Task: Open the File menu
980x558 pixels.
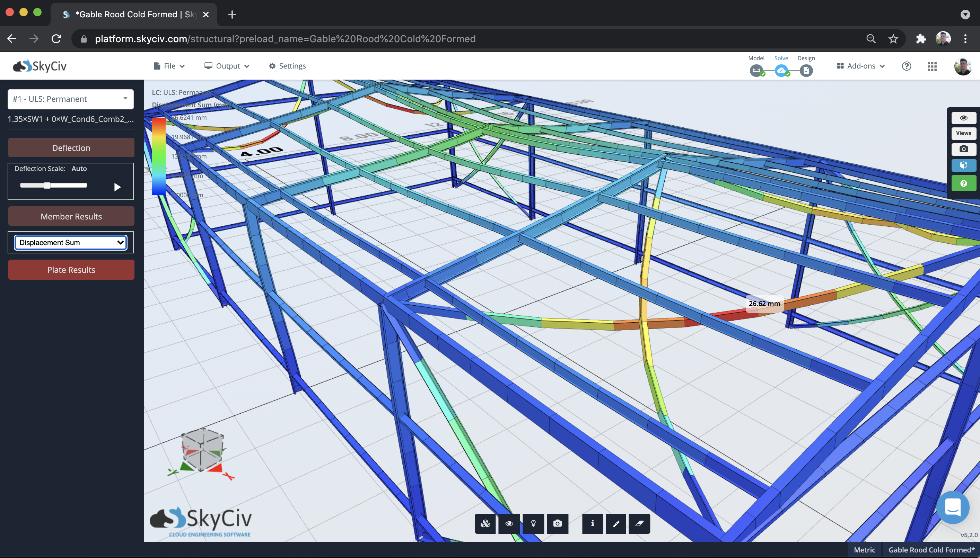Action: [x=169, y=66]
